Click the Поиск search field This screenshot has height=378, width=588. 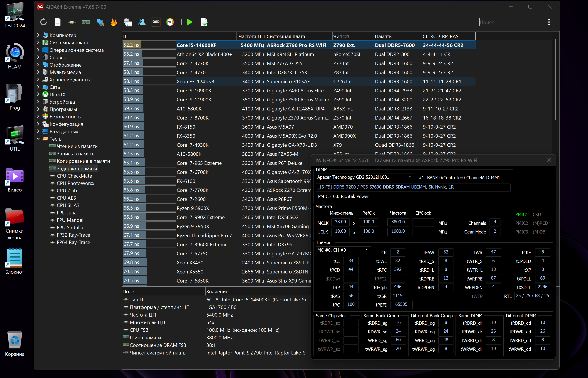(510, 22)
